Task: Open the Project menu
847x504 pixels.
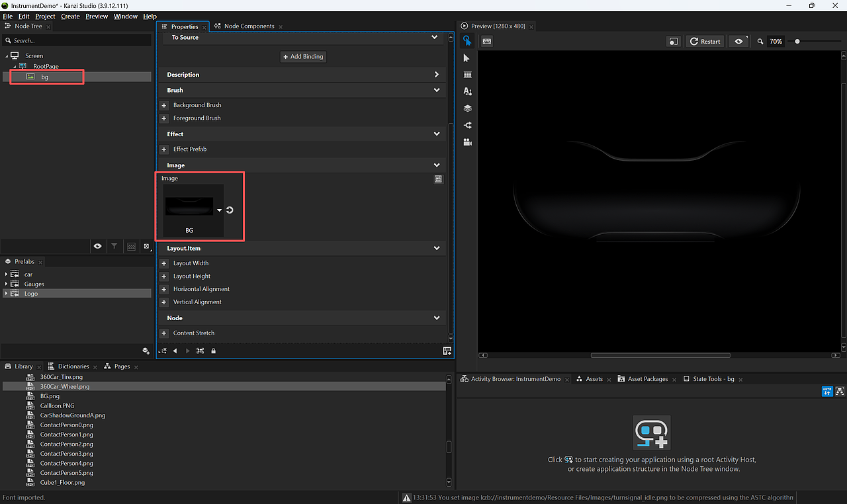Action: point(45,16)
